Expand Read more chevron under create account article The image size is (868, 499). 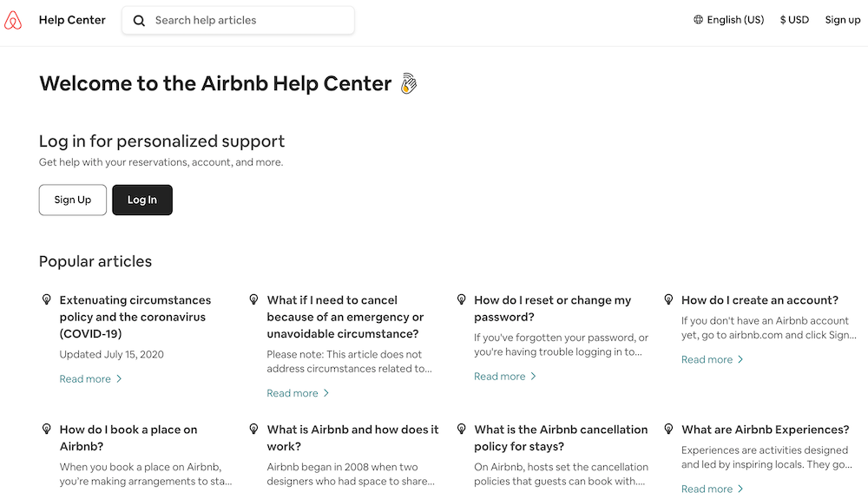coord(740,359)
